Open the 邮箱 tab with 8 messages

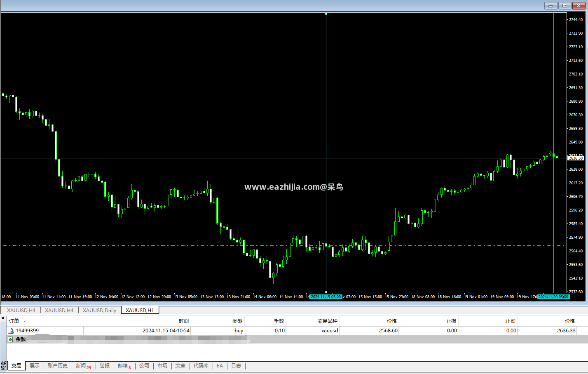[x=124, y=366]
